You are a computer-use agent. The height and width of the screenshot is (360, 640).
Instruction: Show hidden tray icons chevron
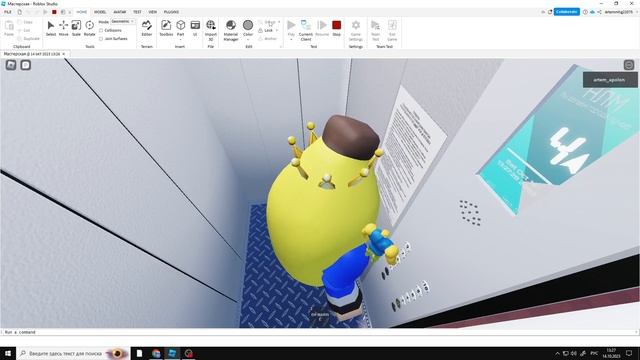557,353
